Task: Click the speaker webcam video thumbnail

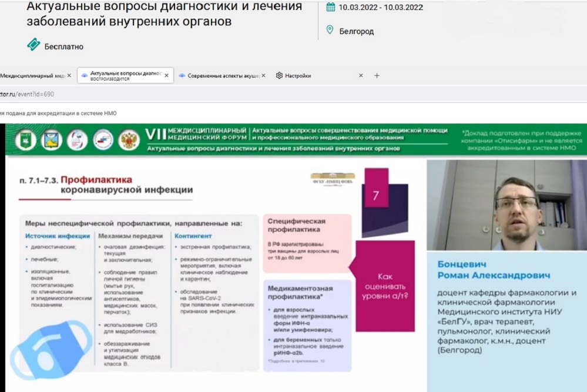Action: tap(506, 206)
